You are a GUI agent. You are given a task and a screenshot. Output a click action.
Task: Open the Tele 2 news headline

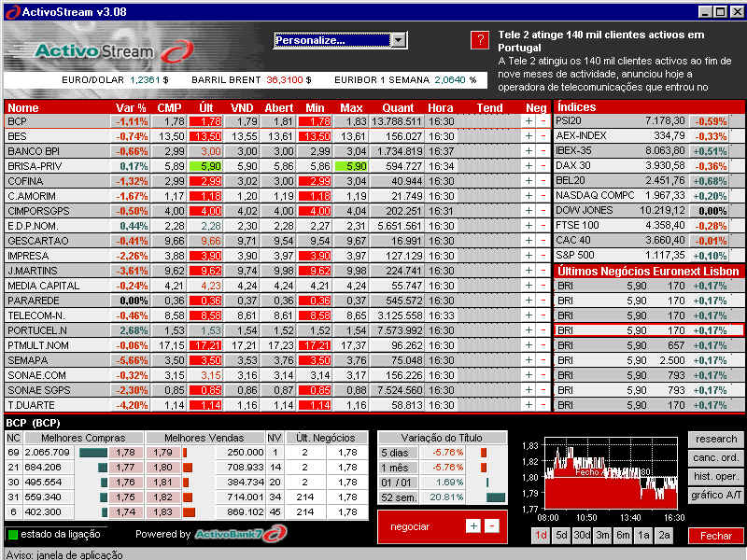[x=600, y=41]
